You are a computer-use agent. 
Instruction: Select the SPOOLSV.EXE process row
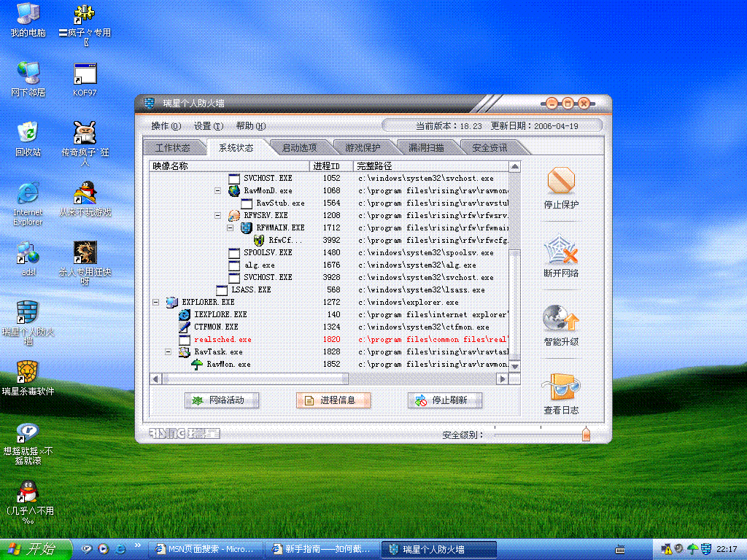coord(329,252)
